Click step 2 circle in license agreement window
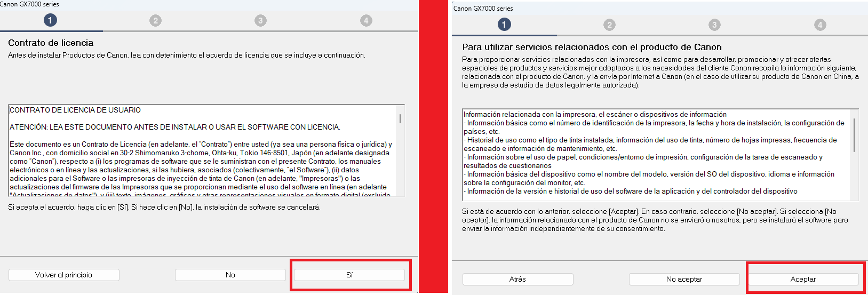Viewport: 868px width, 295px height. (x=155, y=20)
